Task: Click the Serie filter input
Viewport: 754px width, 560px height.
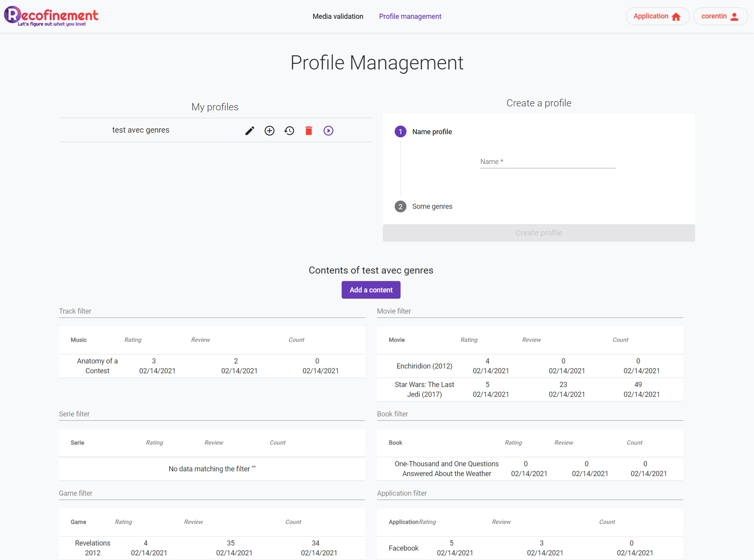Action: 212,414
